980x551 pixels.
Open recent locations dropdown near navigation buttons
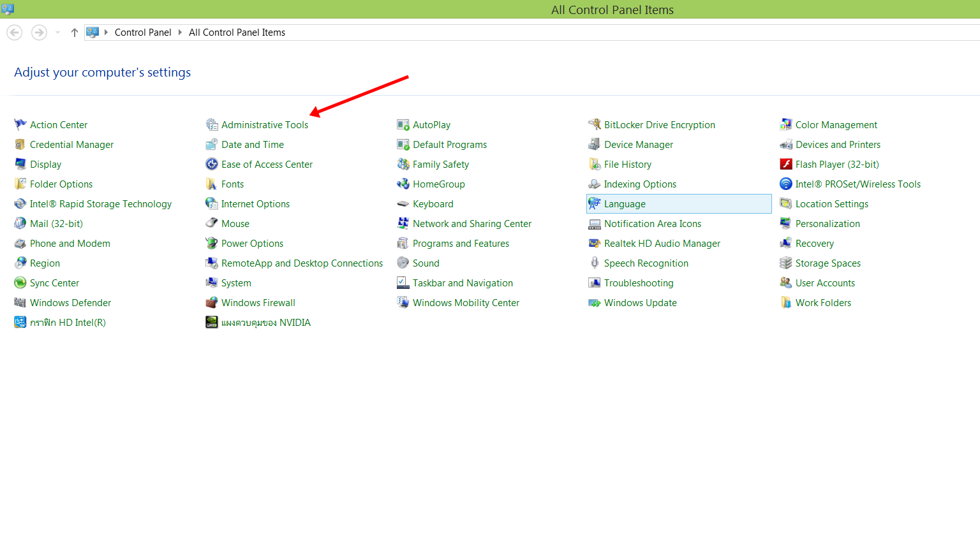(57, 32)
